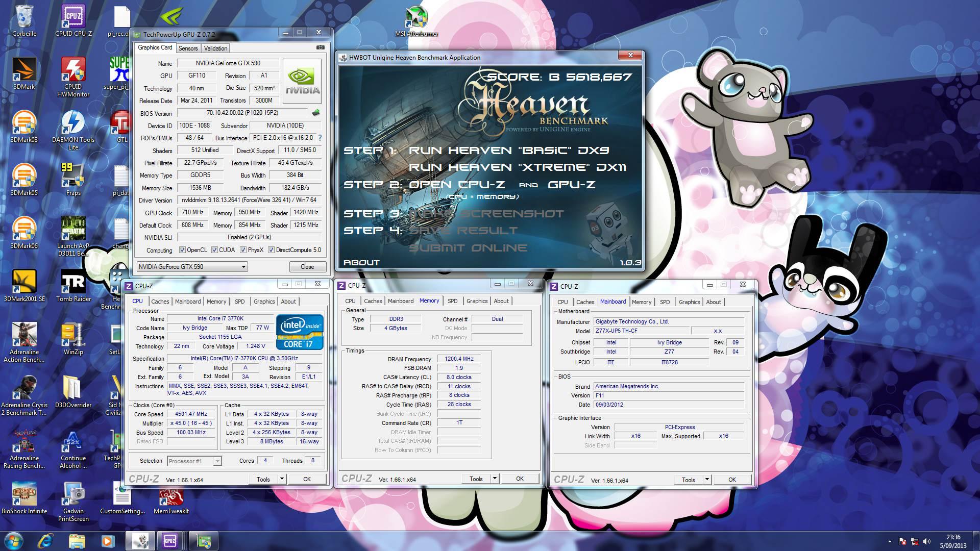Open About tab in first CPU-Z window
Screen dimensions: 980x551
pos(288,302)
